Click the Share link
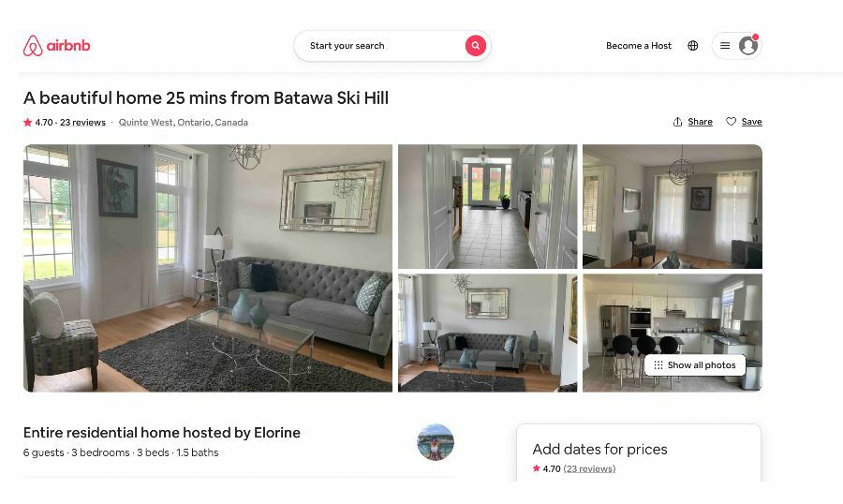Screen dimensions: 843x504 (x=700, y=122)
